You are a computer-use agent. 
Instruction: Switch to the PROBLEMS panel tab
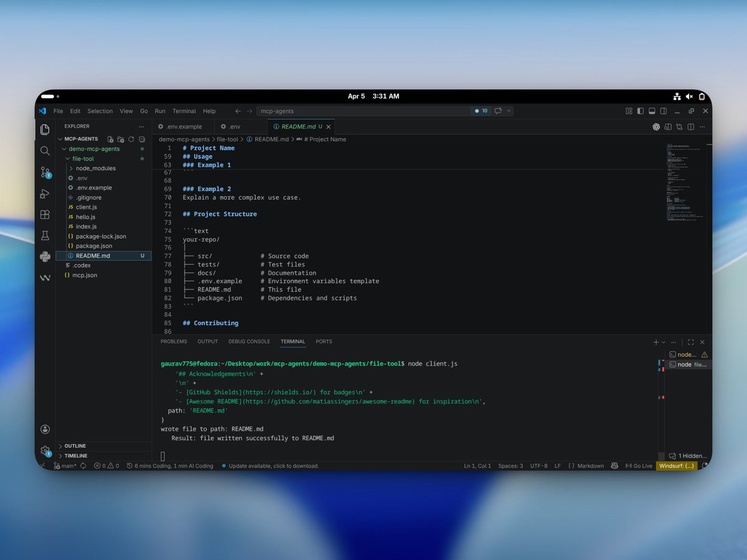click(x=174, y=342)
